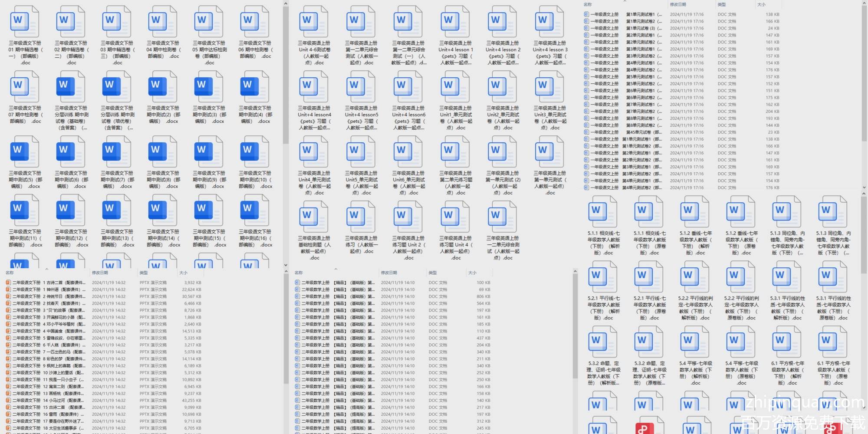
Task: Sort 一年级语文上册 list by 大小 column
Action: click(x=761, y=4)
